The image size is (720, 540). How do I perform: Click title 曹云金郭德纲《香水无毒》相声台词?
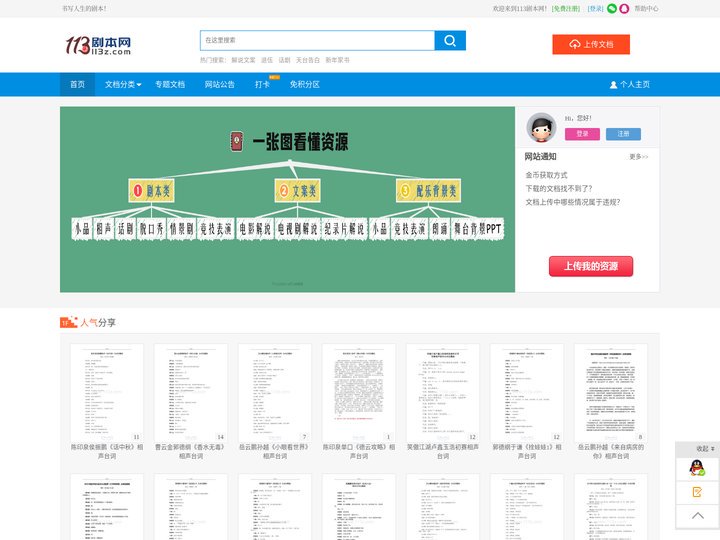coord(191,451)
